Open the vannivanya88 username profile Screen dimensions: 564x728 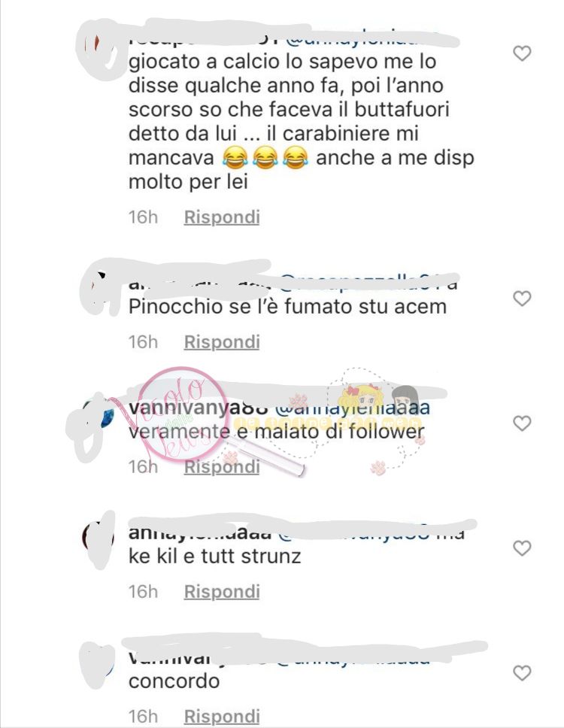199,409
